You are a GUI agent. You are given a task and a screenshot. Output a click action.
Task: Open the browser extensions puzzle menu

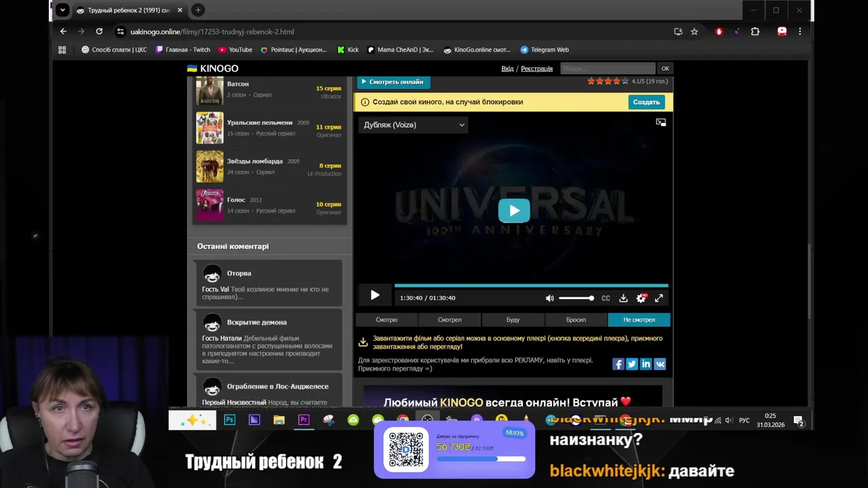tap(755, 31)
